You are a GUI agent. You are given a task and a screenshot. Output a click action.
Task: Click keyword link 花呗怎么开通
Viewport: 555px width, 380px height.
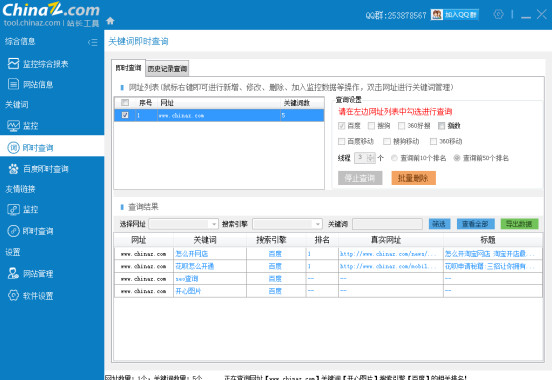pyautogui.click(x=195, y=266)
